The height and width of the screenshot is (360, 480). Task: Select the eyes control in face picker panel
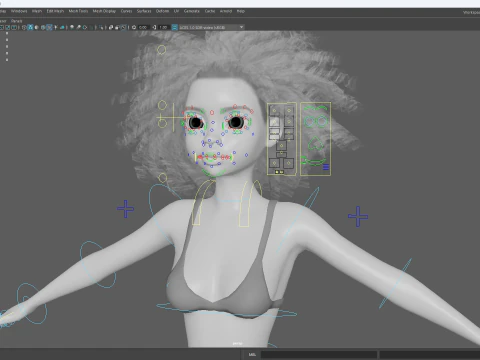click(316, 121)
